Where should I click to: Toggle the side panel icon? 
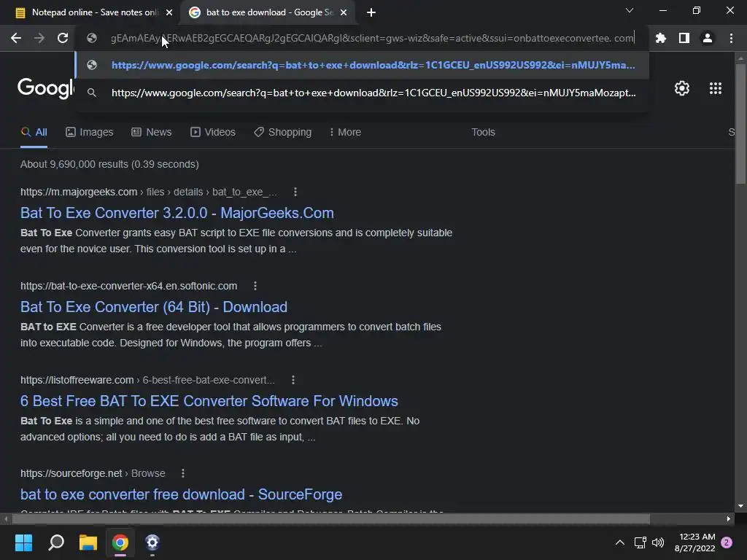tap(684, 38)
